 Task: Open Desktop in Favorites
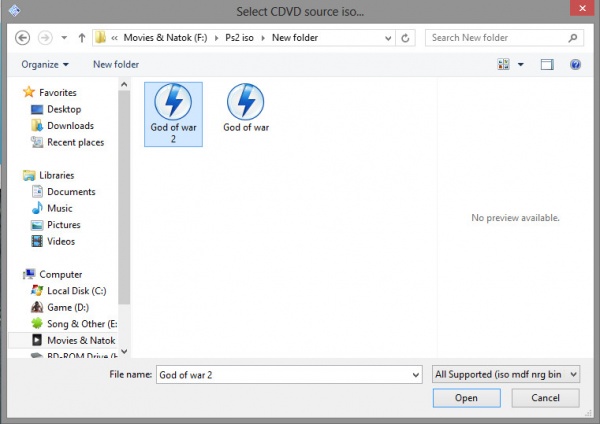[x=64, y=109]
